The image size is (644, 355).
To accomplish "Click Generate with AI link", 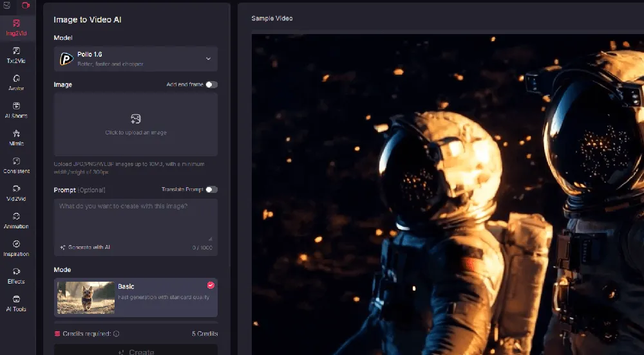I will pyautogui.click(x=85, y=247).
